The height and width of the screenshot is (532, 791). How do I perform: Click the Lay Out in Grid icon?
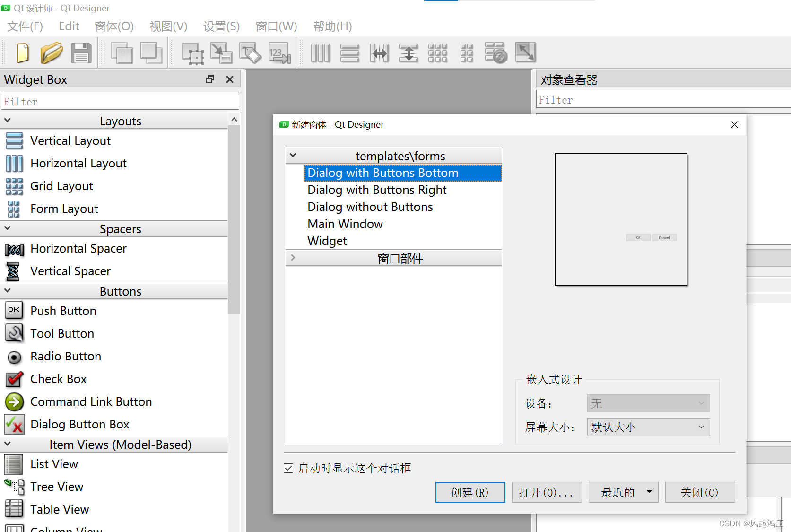click(x=438, y=52)
